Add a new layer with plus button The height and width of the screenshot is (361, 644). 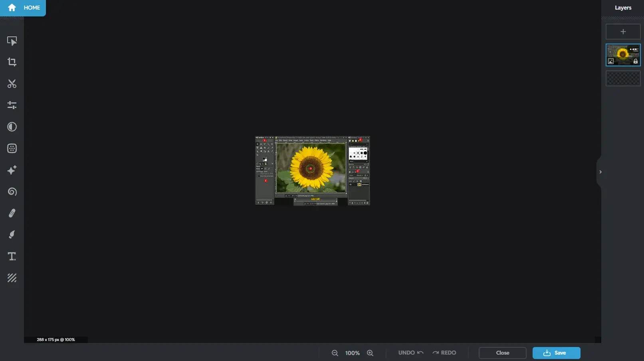(x=623, y=32)
